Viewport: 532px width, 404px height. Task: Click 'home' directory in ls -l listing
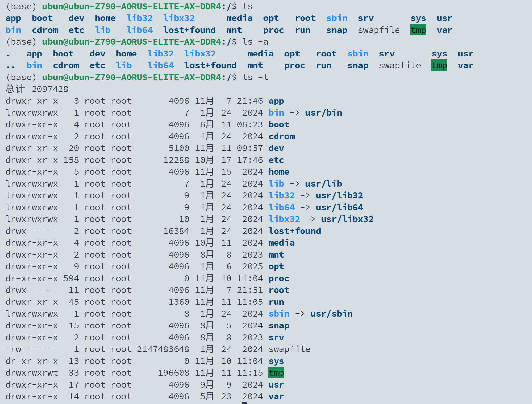coord(279,172)
